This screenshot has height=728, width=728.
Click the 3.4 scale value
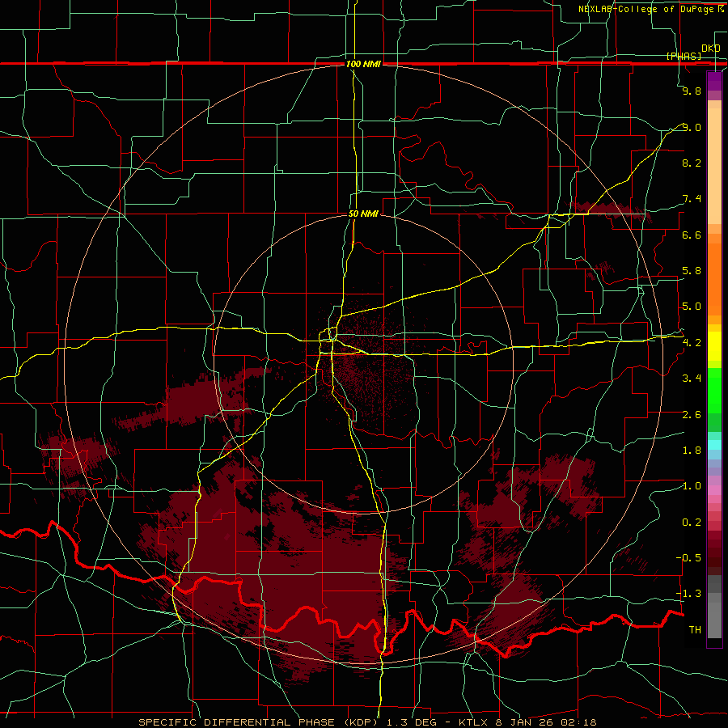(x=692, y=379)
